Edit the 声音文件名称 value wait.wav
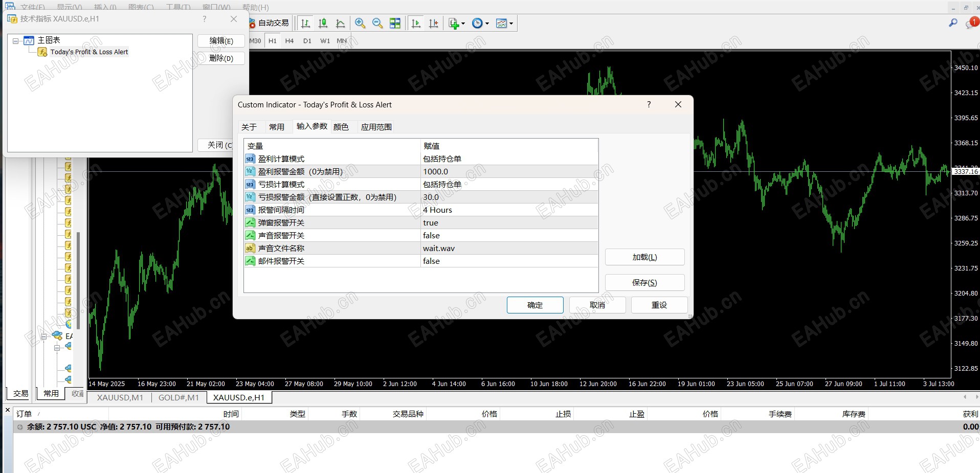 (509, 248)
